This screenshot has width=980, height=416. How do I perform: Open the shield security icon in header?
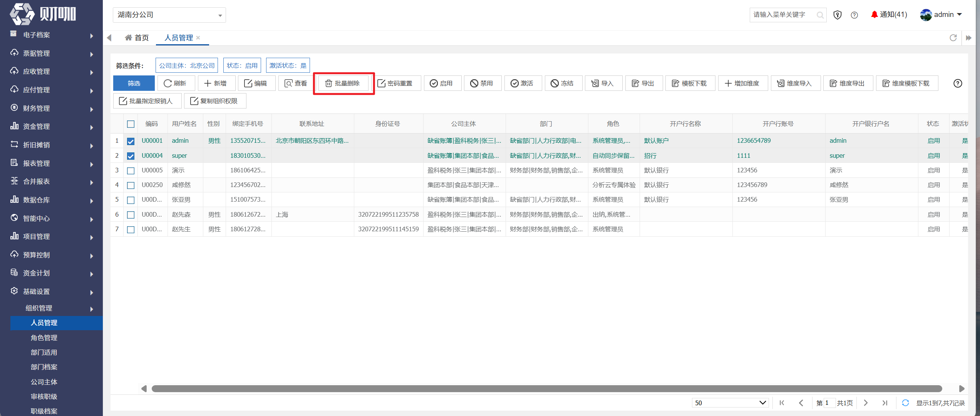click(x=837, y=15)
